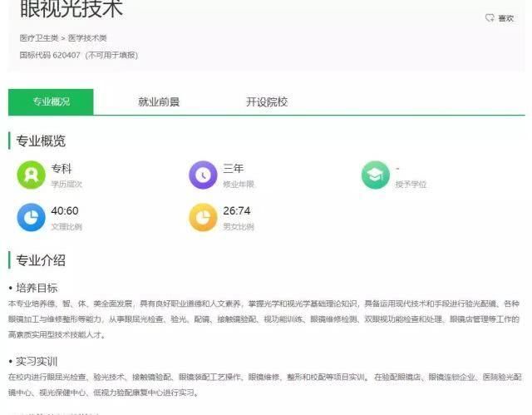The image size is (532, 415).
Task: Switch to the 开设院校 tab
Action: [x=267, y=101]
